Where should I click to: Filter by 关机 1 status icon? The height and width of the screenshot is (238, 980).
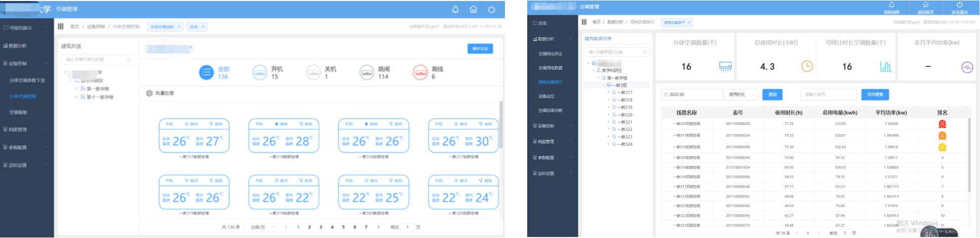[x=313, y=73]
